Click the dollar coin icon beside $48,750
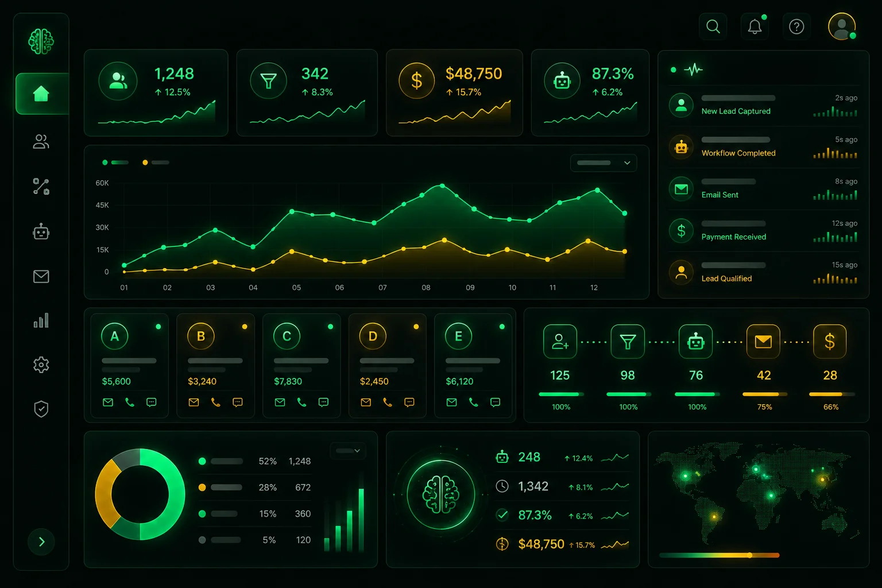882x588 pixels. click(502, 544)
